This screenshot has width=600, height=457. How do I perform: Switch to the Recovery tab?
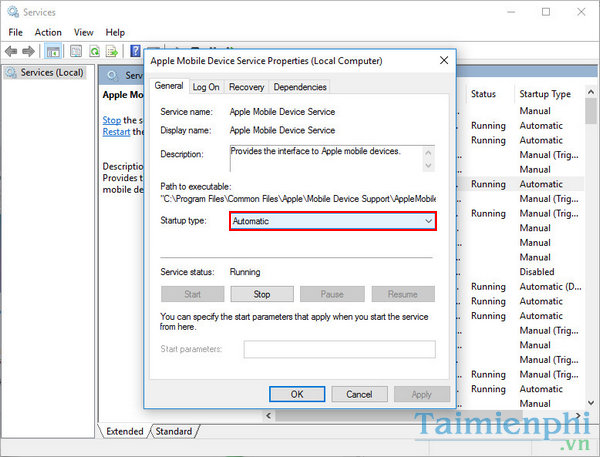(x=246, y=87)
